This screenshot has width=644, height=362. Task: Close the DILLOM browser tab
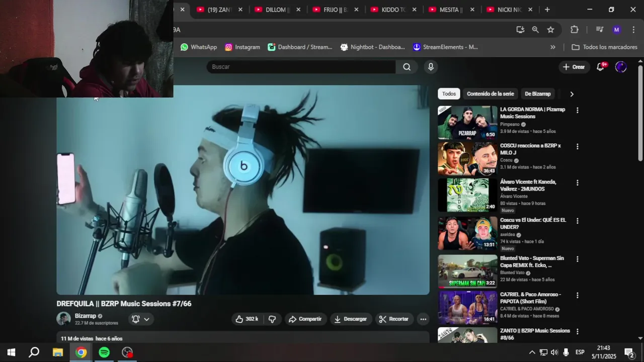tap(298, 10)
